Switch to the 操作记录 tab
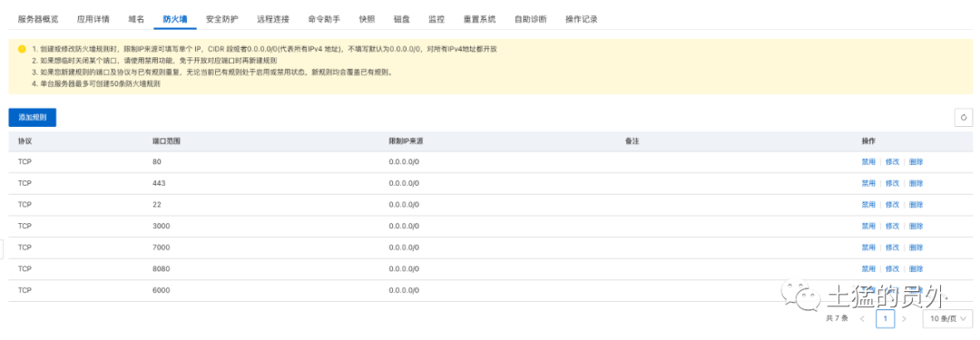 point(582,19)
